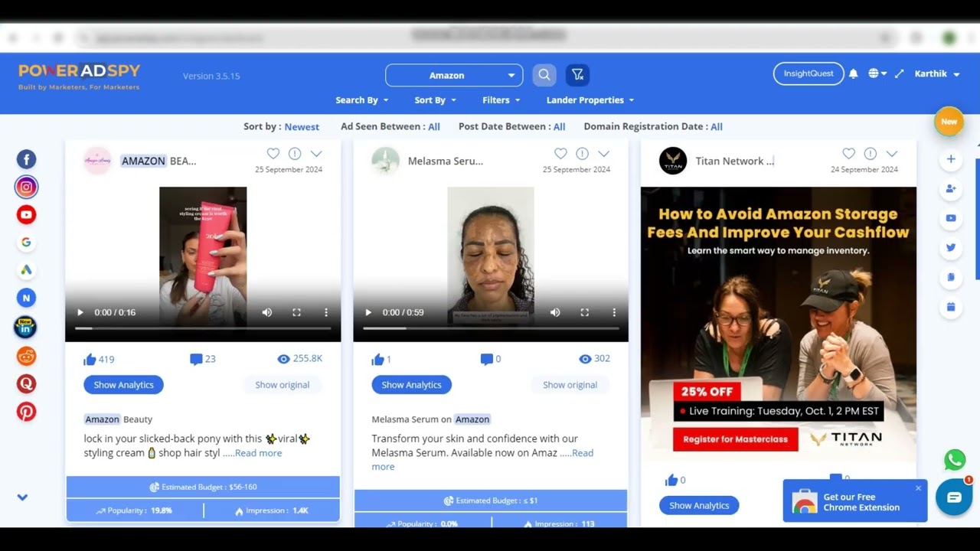Set the Ad Seen Between All value
This screenshot has width=980, height=551.
[x=434, y=127]
